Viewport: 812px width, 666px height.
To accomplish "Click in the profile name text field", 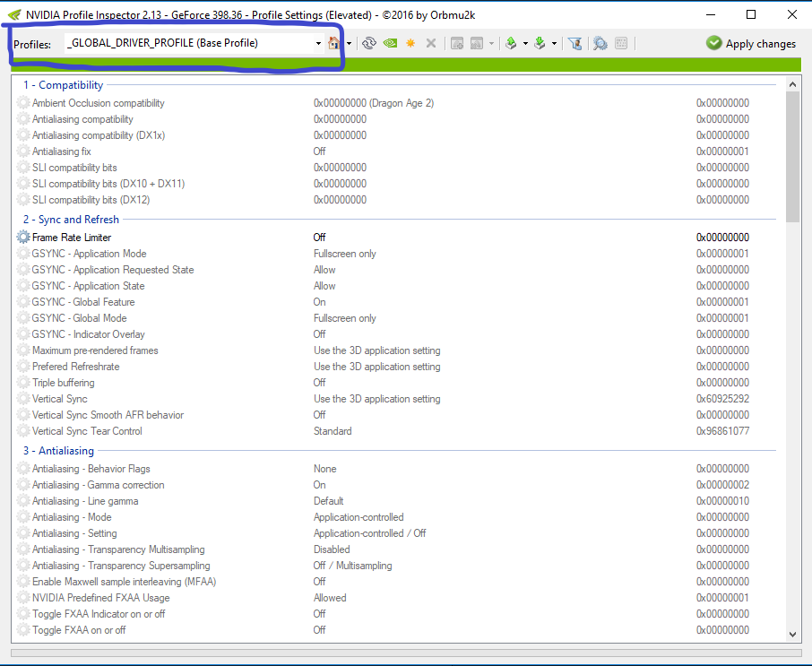I will [189, 44].
